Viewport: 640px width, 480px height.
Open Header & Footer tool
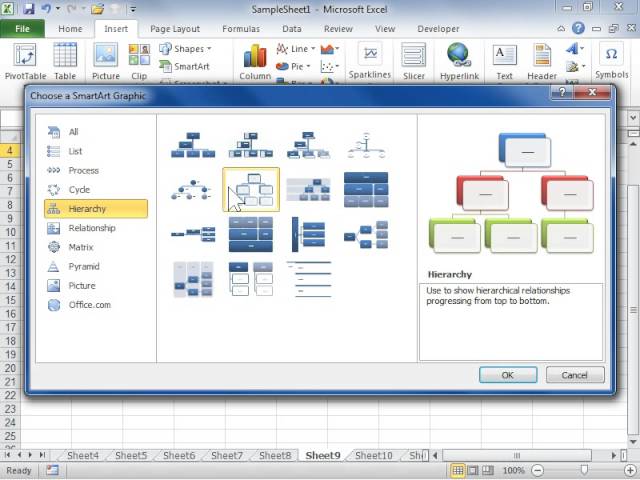click(x=542, y=61)
